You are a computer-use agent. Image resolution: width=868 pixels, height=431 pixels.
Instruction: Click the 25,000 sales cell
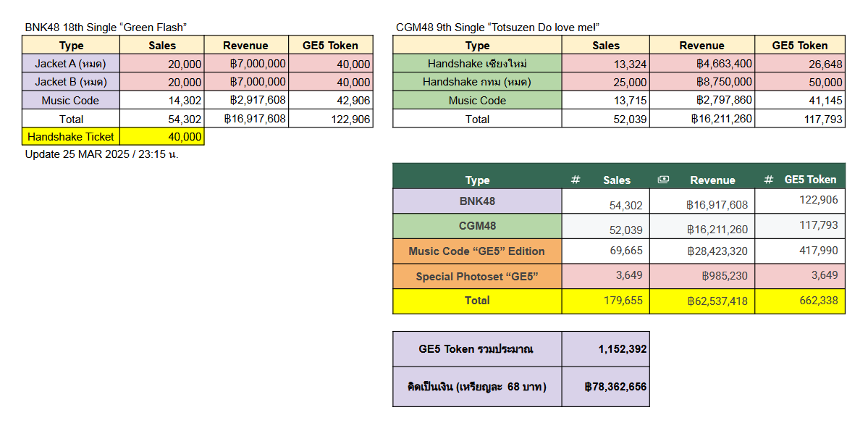606,82
